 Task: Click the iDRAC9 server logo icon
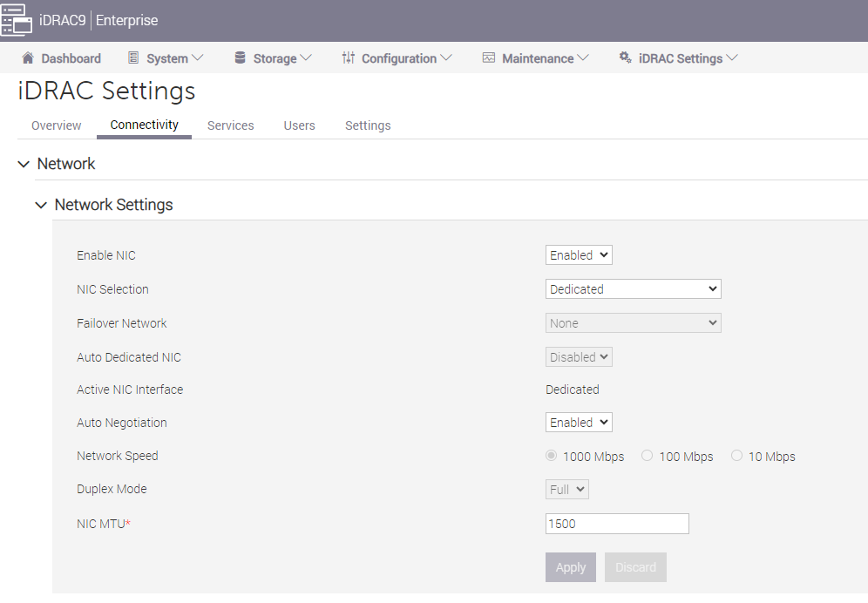(x=16, y=19)
